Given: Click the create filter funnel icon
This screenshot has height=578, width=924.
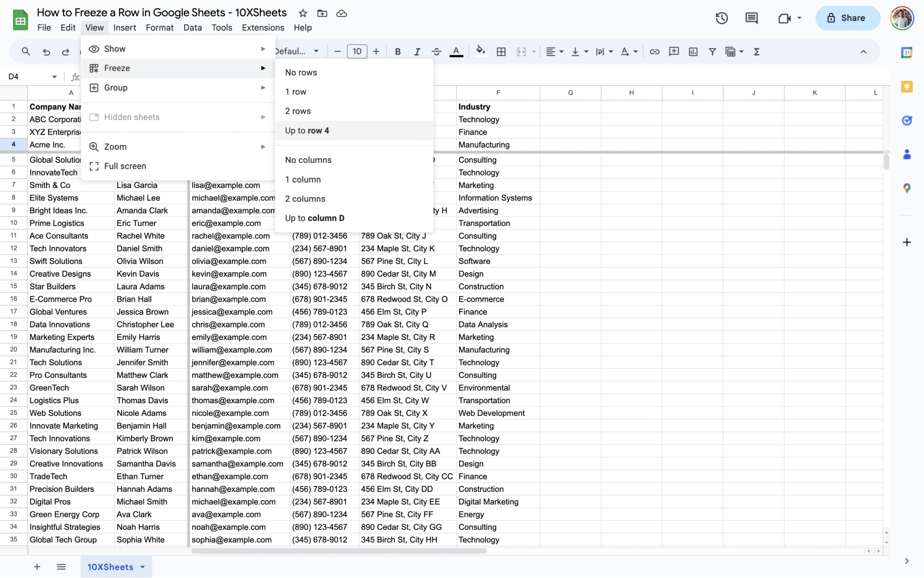Looking at the screenshot, I should click(712, 51).
